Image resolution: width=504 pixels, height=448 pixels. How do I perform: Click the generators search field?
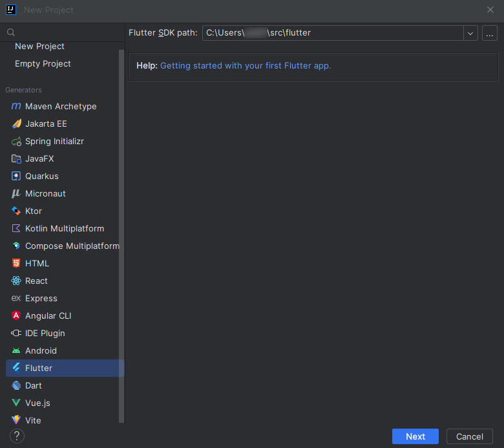coord(63,32)
